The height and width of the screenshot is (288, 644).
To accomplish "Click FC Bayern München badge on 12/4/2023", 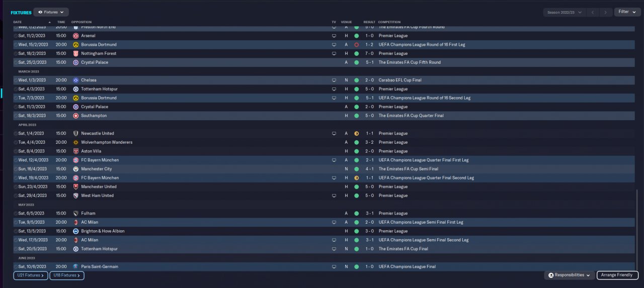I will click(76, 160).
